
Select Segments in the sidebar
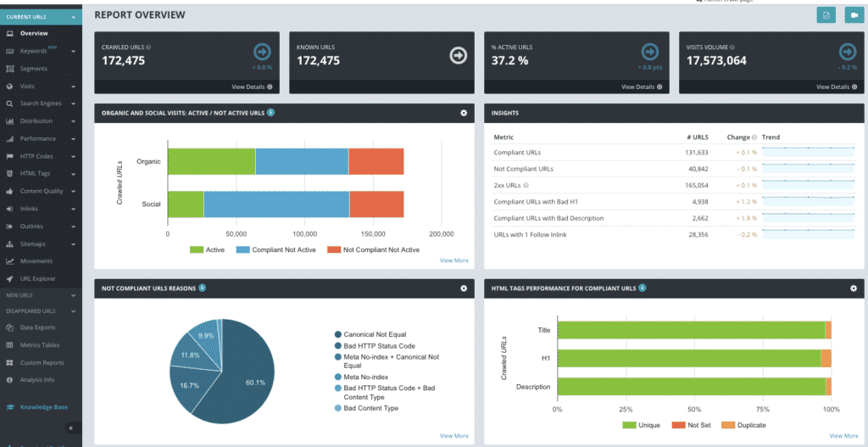point(33,69)
